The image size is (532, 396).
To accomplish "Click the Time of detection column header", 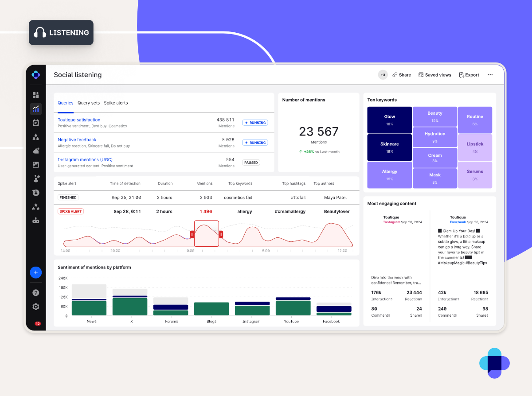I will point(125,183).
